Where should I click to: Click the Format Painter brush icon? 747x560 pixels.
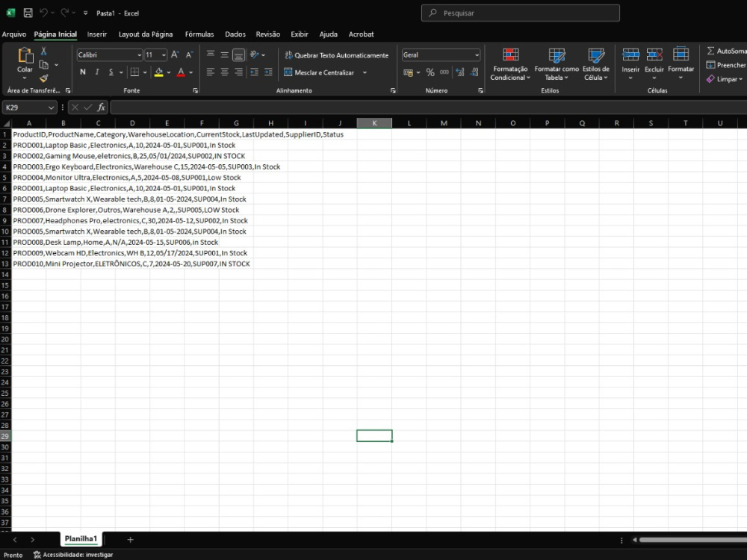pyautogui.click(x=44, y=78)
